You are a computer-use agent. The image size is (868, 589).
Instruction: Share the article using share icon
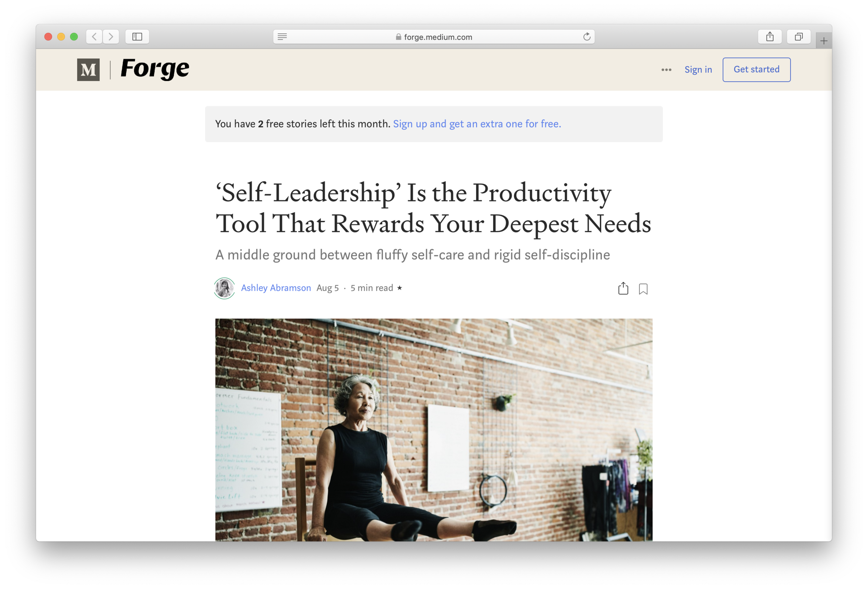pos(623,288)
